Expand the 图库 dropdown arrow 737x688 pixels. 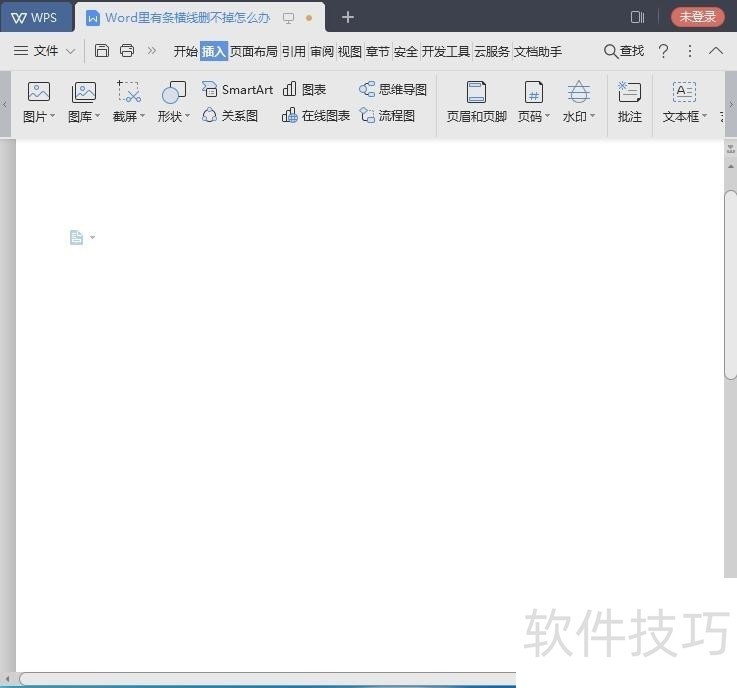click(x=98, y=116)
